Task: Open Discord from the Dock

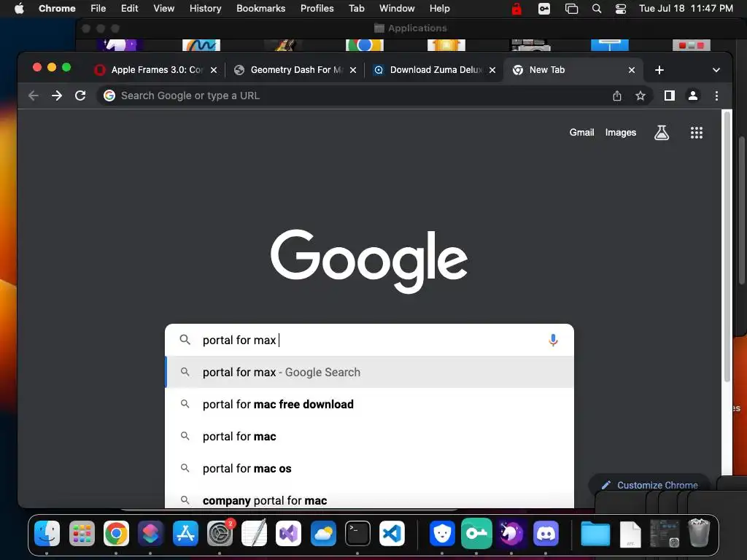Action: click(x=546, y=533)
